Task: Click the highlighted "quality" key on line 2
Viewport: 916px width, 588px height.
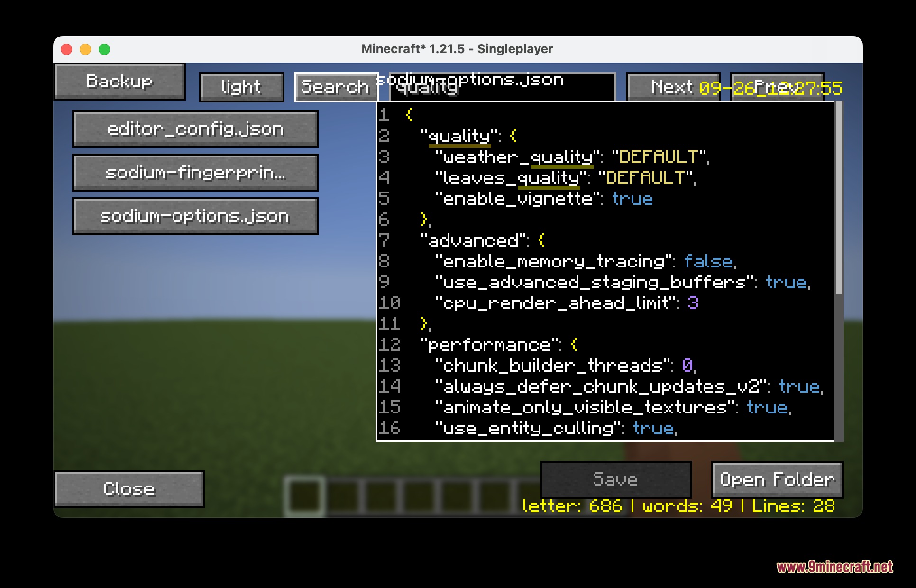Action: point(459,136)
